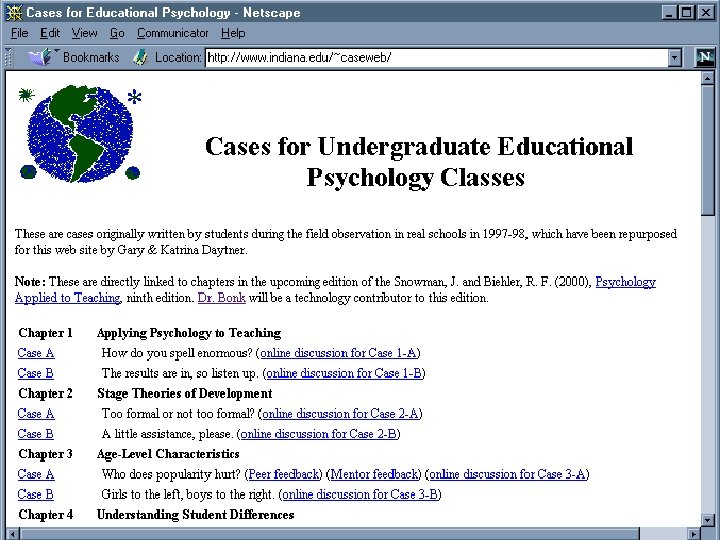Open the File menu
The width and height of the screenshot is (720, 540).
[20, 33]
